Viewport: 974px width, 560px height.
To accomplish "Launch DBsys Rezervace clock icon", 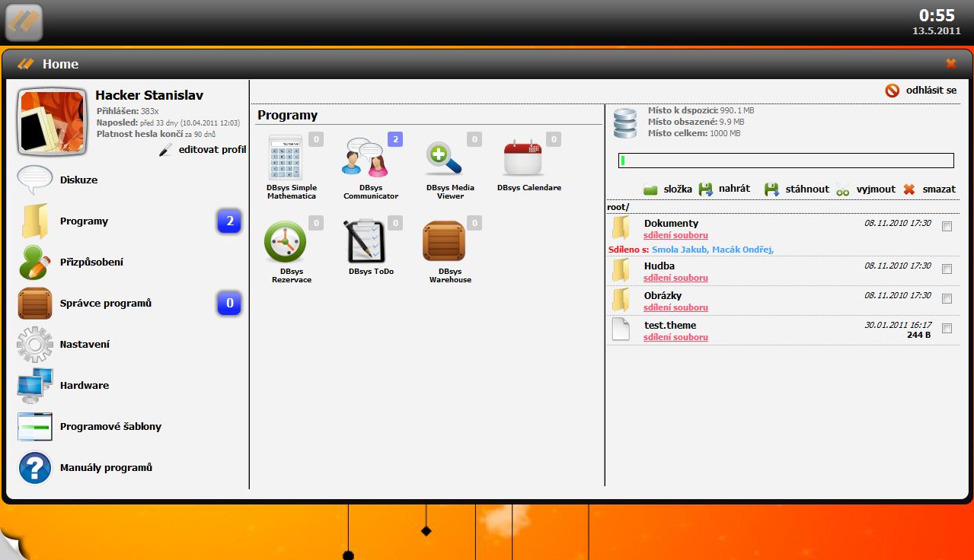I will tap(286, 241).
